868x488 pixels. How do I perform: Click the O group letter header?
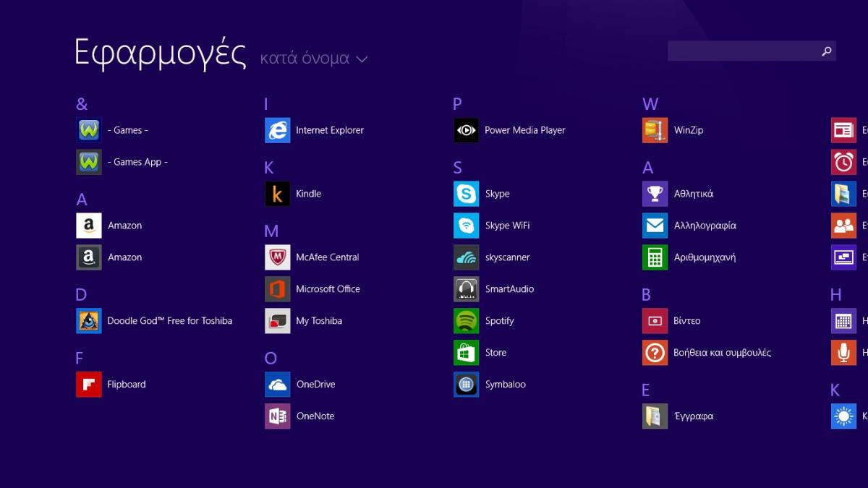[x=271, y=358]
